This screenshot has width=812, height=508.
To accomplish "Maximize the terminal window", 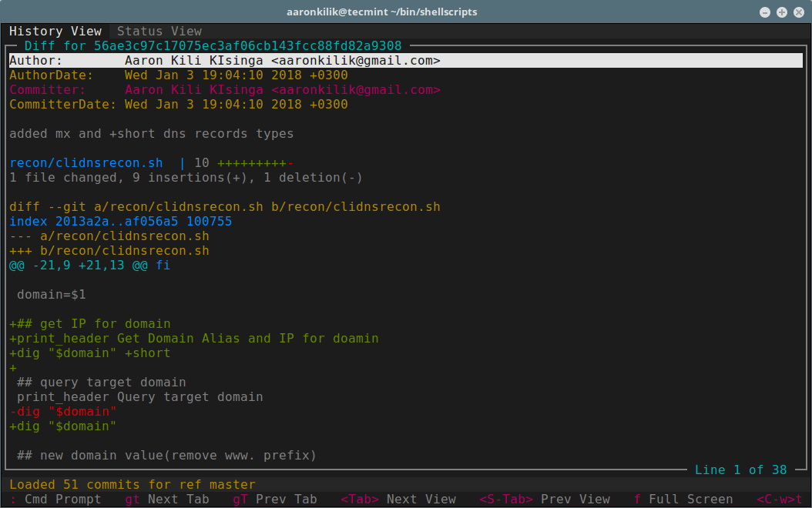I will click(x=781, y=12).
